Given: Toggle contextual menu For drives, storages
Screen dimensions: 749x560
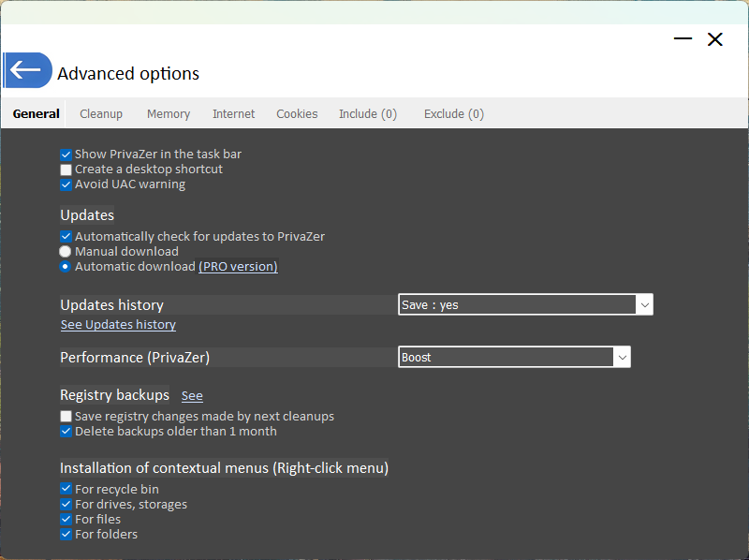Looking at the screenshot, I should pyautogui.click(x=66, y=504).
